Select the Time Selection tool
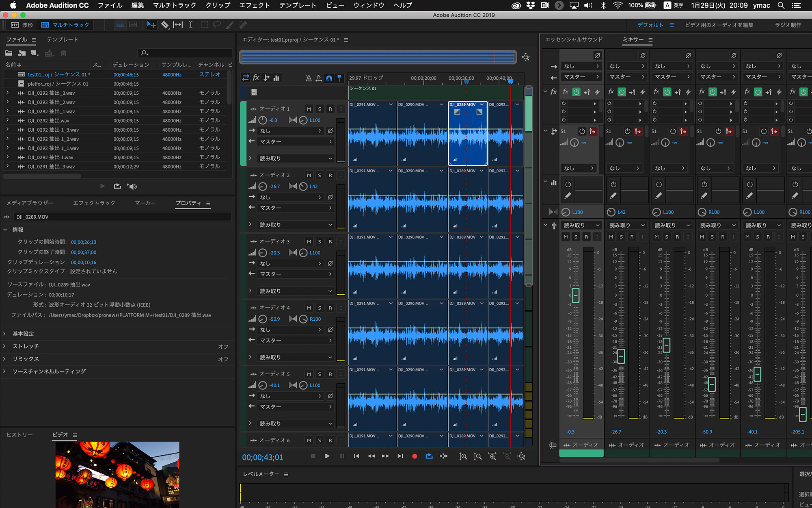 (190, 25)
